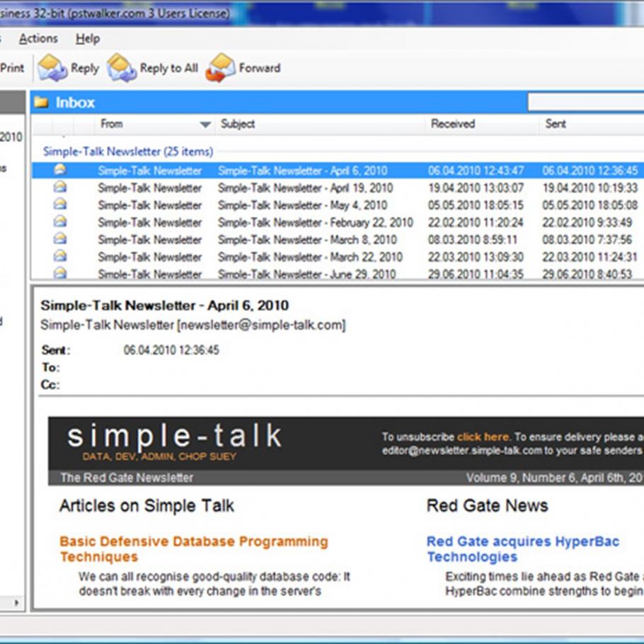
Task: Click envelope icon of April 19, 2010 newsletter
Action: 60,187
